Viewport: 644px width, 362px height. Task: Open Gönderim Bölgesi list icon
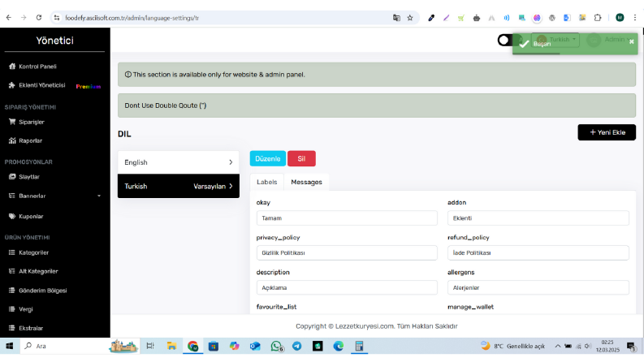(12, 291)
